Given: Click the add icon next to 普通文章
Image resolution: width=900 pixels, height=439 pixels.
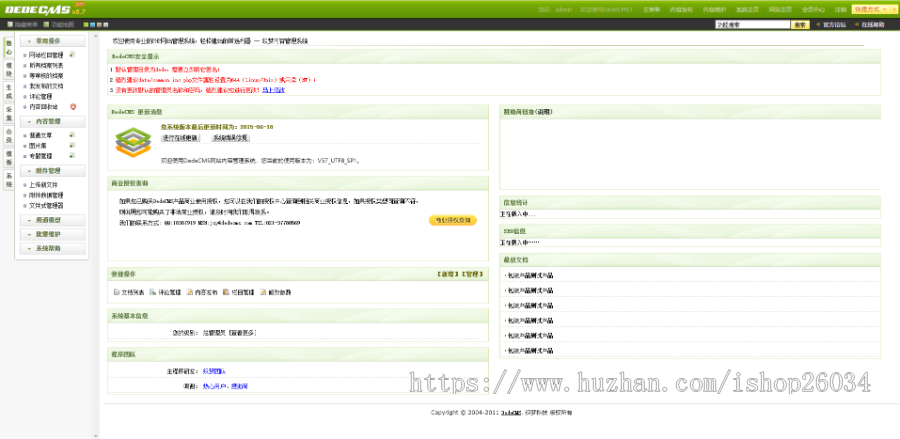Looking at the screenshot, I should point(72,135).
